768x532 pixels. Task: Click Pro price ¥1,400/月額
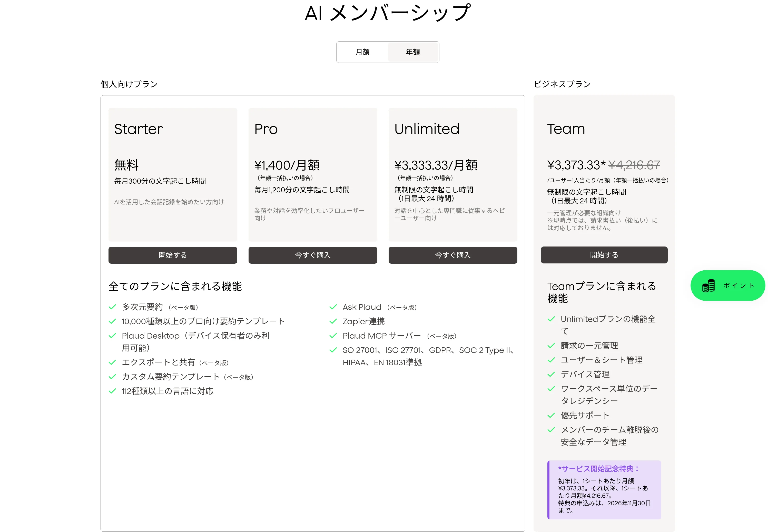point(287,165)
